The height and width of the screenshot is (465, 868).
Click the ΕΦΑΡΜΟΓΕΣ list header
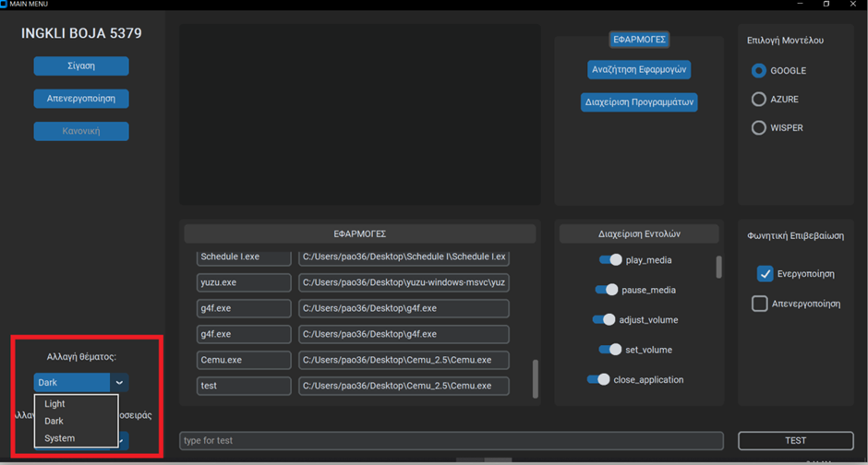tap(360, 233)
